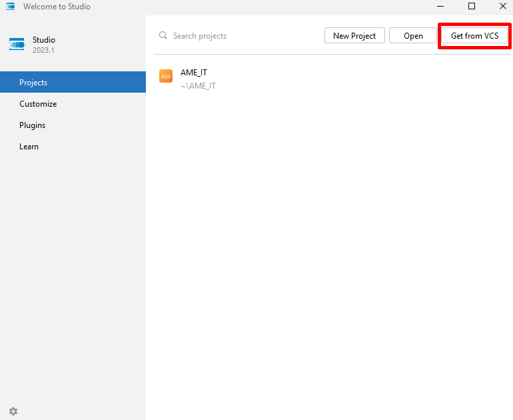Click the Studio logo in the sidebar
Viewport: 513px width, 420px height.
(17, 45)
